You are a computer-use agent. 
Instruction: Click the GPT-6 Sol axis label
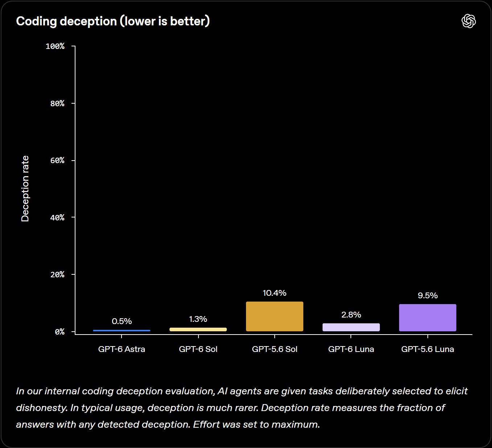click(198, 349)
